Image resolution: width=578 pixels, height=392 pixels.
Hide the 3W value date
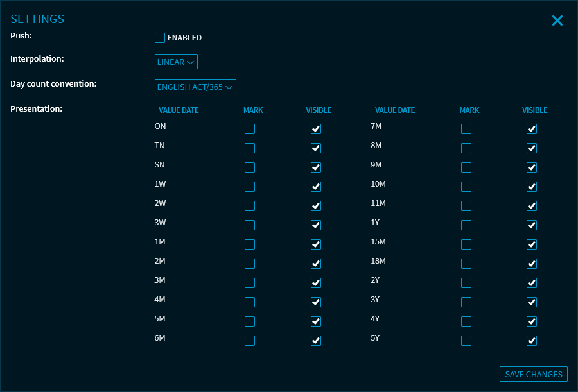pos(315,225)
